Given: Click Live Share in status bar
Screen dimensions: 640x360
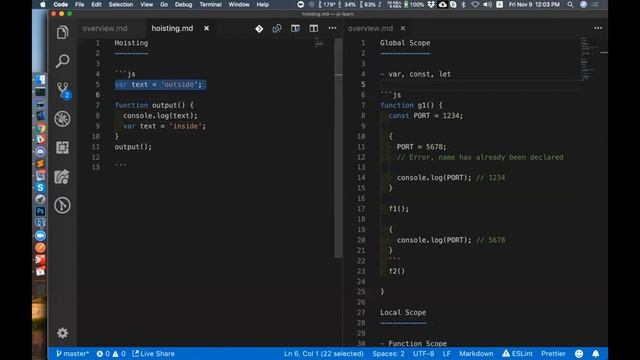Looking at the screenshot, I should [153, 353].
